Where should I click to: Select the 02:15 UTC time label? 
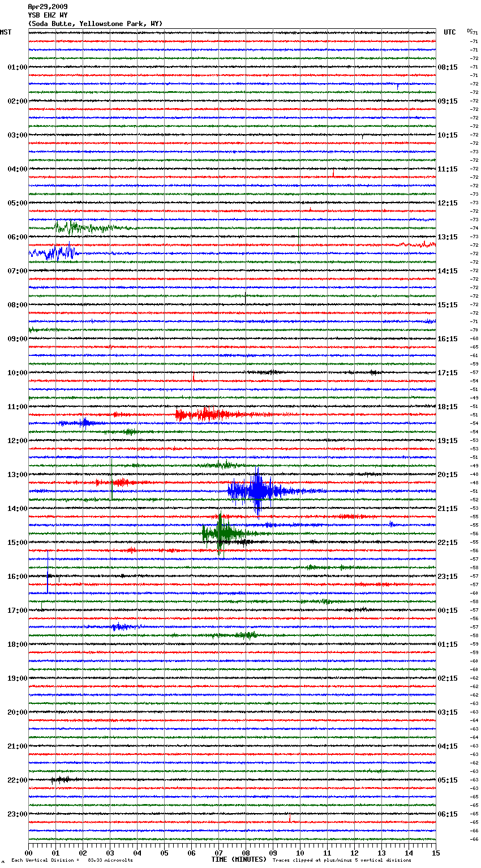pos(448,678)
